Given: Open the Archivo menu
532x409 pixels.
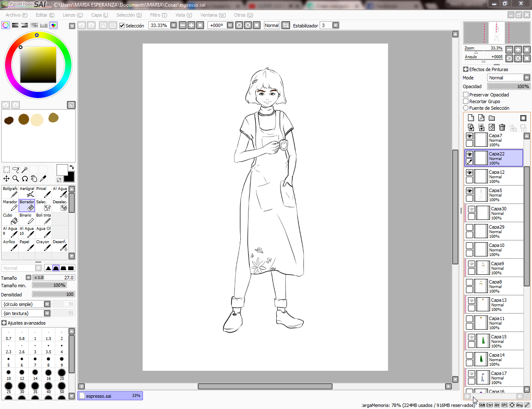Looking at the screenshot, I should 17,15.
